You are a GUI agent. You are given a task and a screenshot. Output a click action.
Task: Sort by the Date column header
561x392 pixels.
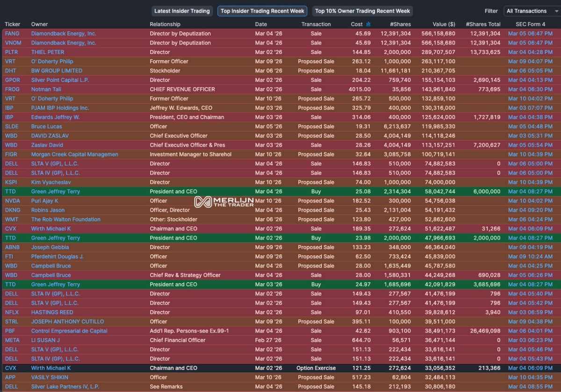[x=261, y=24]
